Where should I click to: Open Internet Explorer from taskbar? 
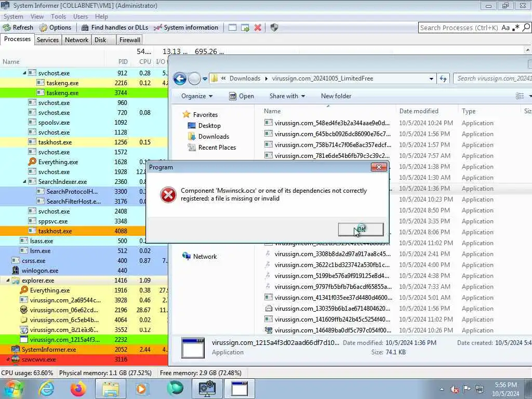(46, 389)
